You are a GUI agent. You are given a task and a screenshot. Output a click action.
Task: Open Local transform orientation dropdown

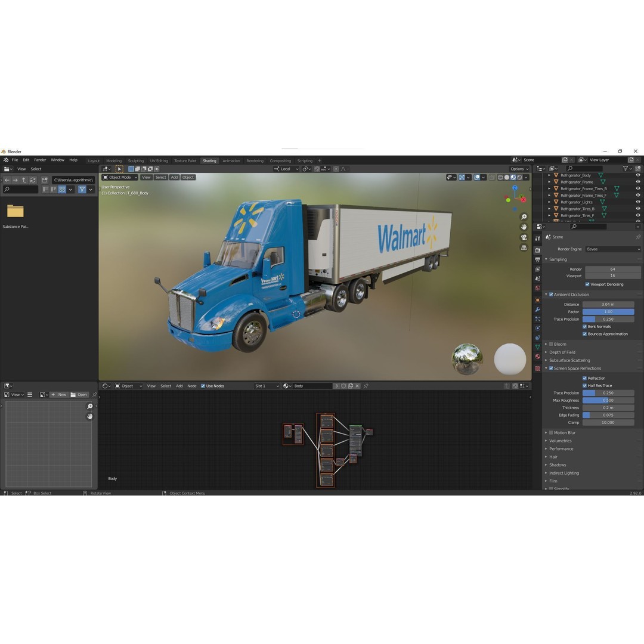[x=287, y=169]
